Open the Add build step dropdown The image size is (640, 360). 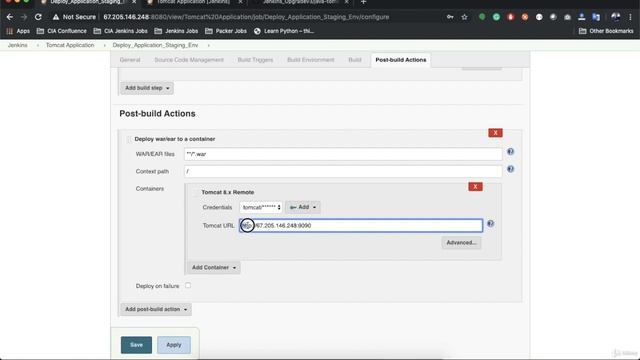[x=147, y=88]
